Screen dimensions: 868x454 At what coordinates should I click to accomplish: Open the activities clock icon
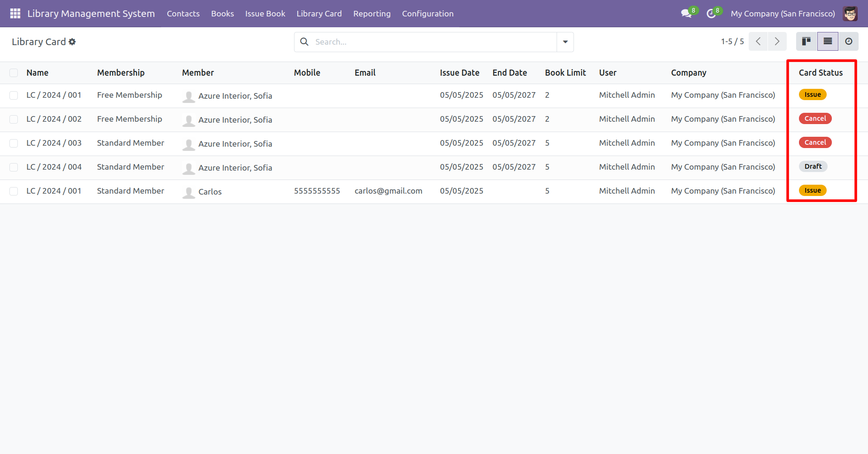[712, 14]
